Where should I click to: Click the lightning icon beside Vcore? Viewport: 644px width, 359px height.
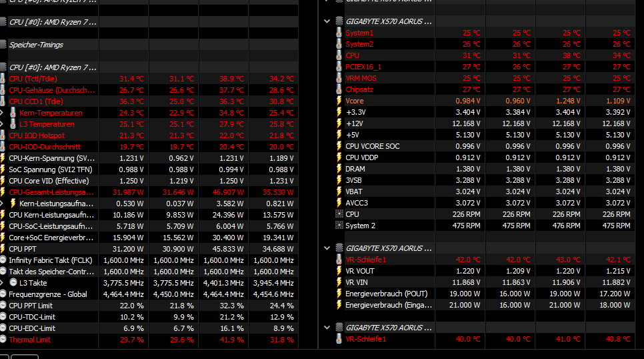click(339, 101)
